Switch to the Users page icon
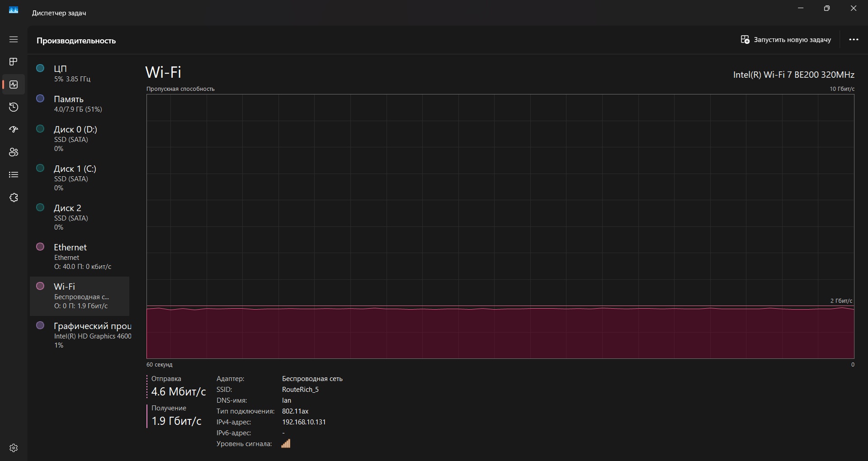Screen dimensions: 868x461 pyautogui.click(x=14, y=152)
